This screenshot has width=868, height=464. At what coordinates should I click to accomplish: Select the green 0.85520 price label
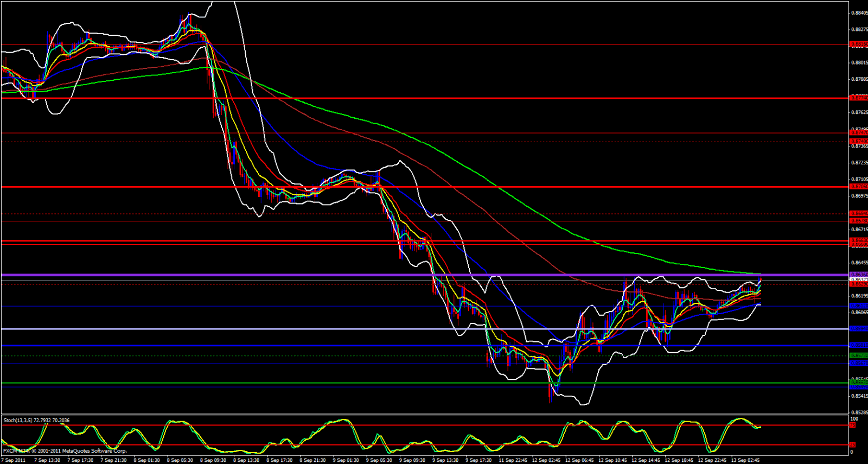point(858,383)
